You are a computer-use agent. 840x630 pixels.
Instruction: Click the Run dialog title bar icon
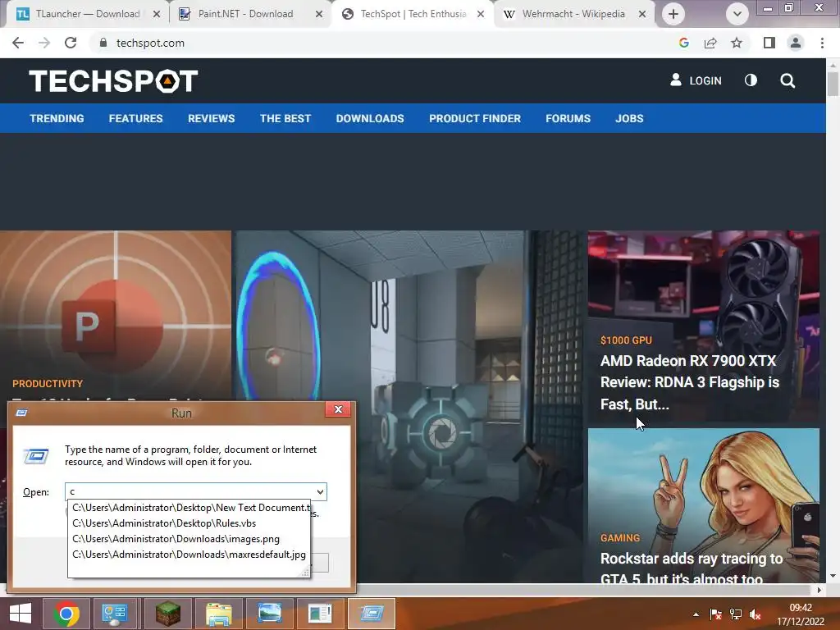[x=22, y=413]
